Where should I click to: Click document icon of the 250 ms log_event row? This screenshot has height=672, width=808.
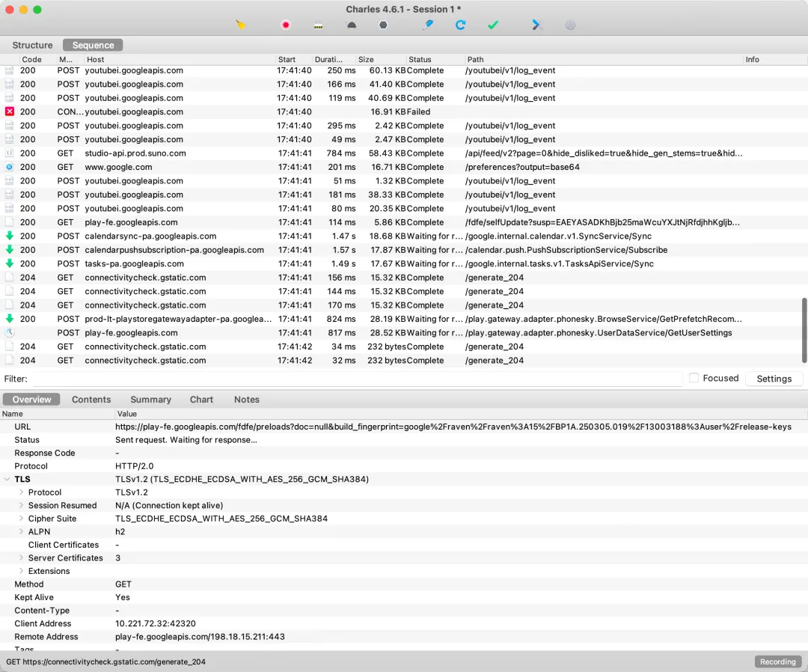click(x=9, y=70)
